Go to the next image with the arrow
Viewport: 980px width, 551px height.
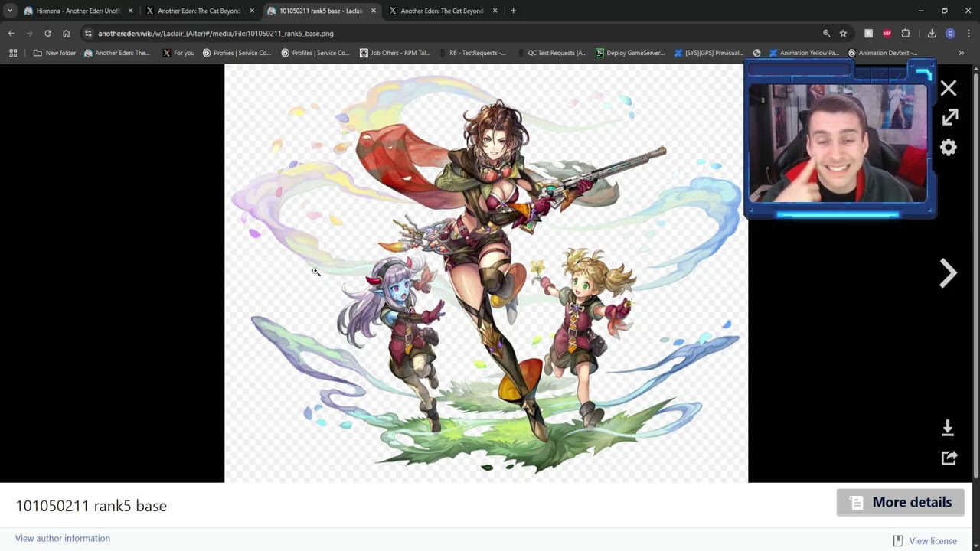(949, 273)
